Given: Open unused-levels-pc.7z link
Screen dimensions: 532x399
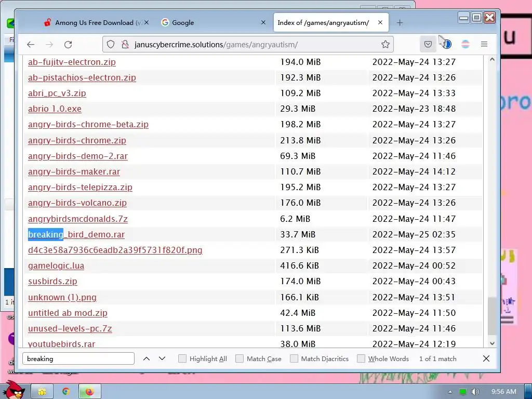Looking at the screenshot, I should (x=70, y=328).
